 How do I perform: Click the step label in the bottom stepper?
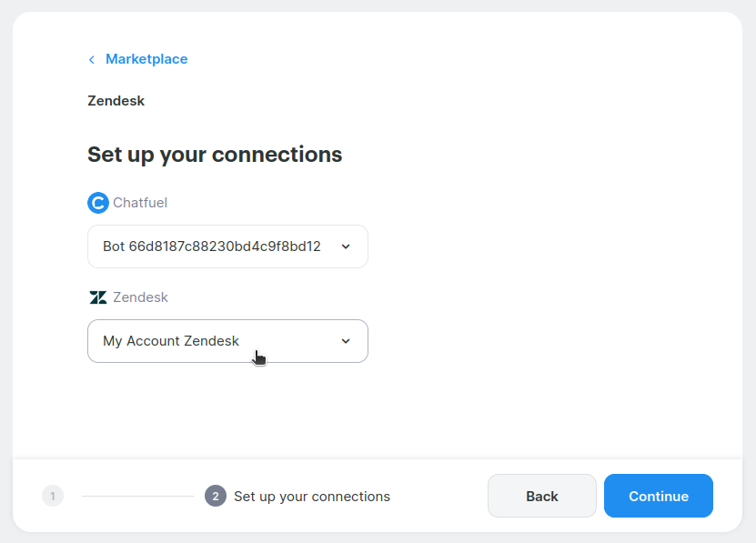312,497
